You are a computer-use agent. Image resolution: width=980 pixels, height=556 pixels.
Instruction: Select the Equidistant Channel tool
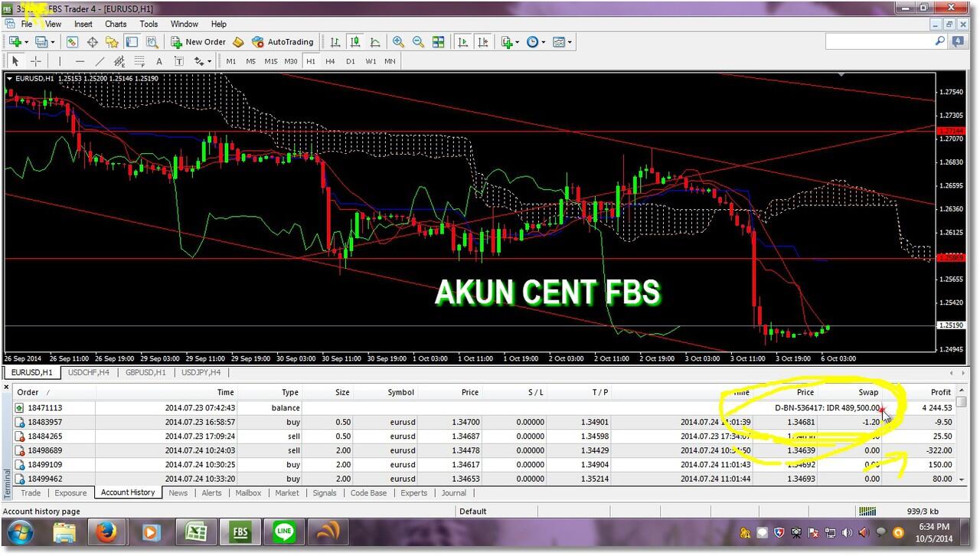click(x=119, y=61)
